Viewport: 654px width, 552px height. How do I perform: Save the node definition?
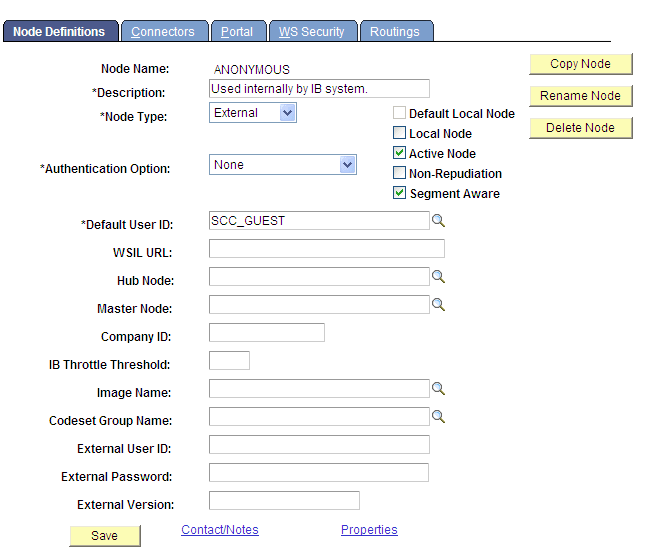click(x=105, y=536)
